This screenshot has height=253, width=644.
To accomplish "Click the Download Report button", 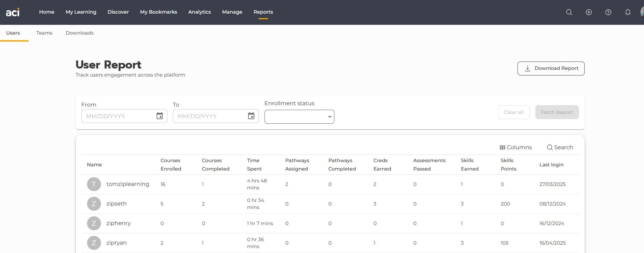I will tap(551, 68).
